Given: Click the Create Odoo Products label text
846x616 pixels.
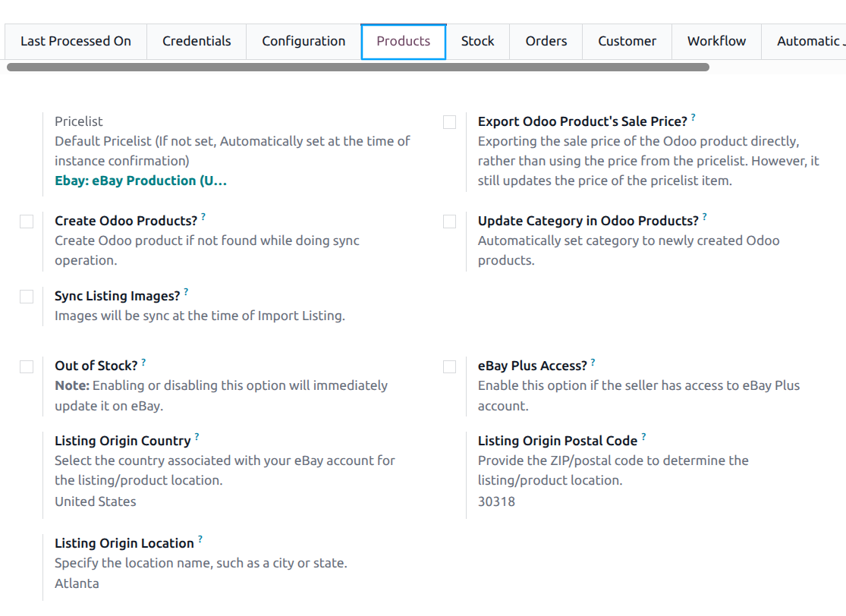Looking at the screenshot, I should pyautogui.click(x=126, y=222).
